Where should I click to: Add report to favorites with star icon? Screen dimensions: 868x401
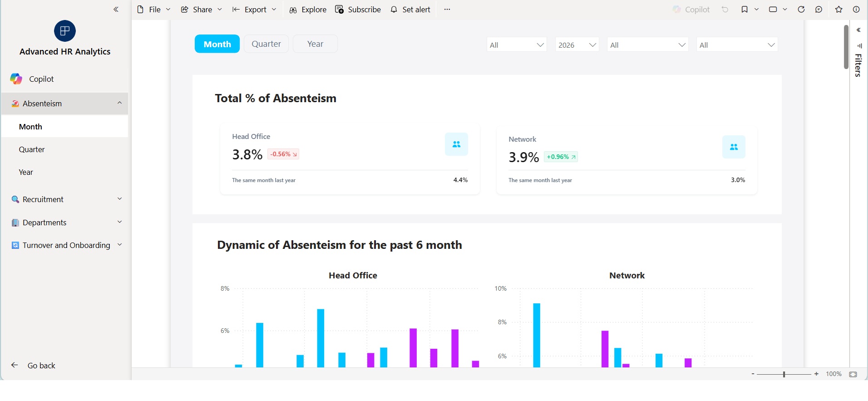839,10
